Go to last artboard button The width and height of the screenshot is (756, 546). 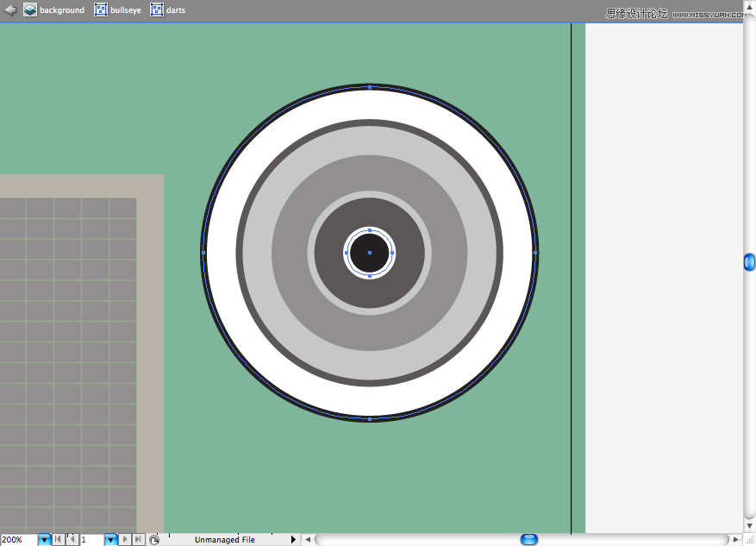(x=139, y=539)
